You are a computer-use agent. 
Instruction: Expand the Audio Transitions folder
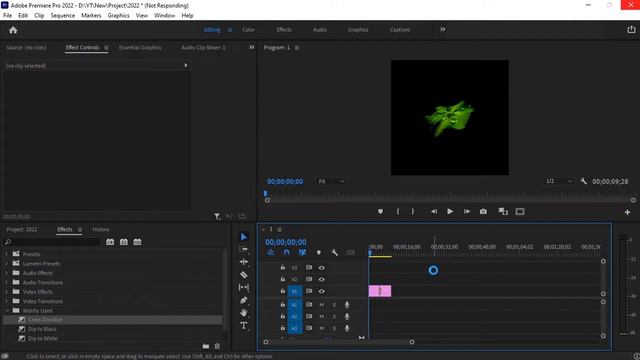click(x=6, y=282)
